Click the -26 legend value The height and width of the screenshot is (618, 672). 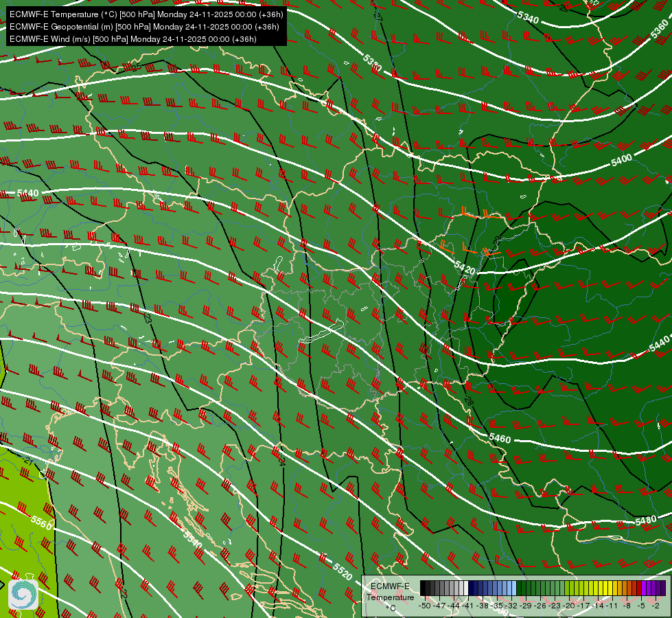click(540, 606)
